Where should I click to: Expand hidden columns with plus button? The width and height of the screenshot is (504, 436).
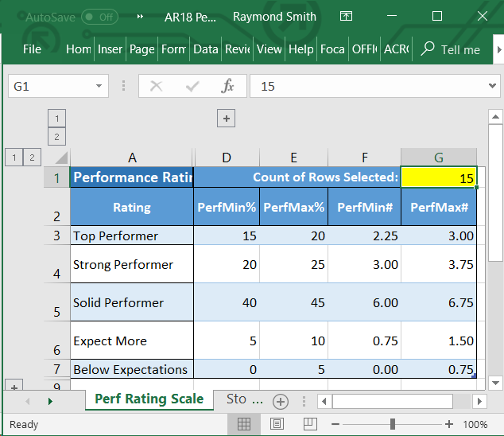click(x=227, y=118)
